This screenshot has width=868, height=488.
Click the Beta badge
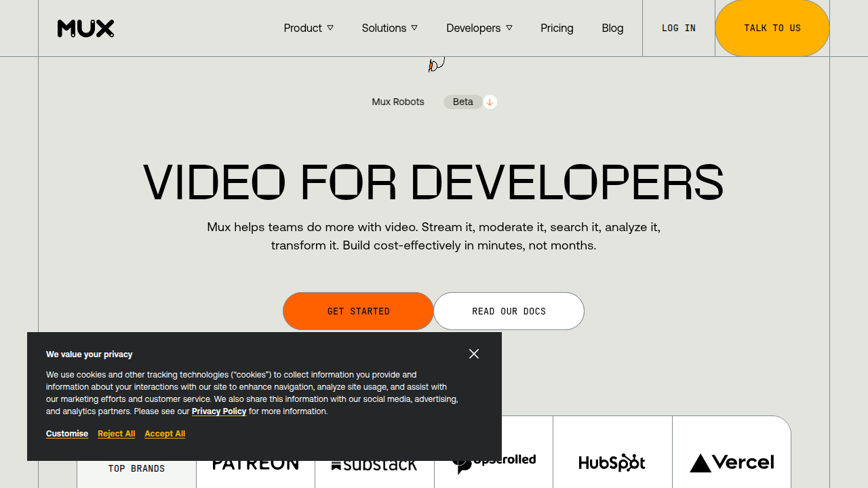[463, 102]
